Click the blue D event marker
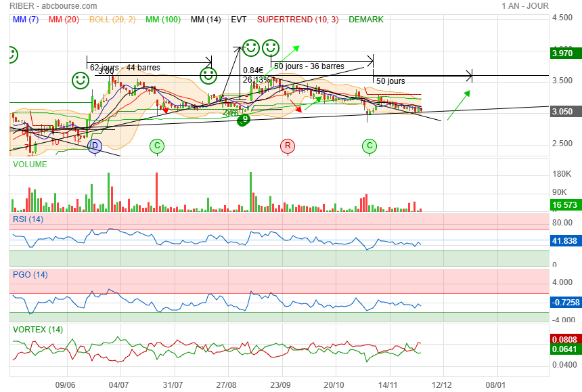This screenshot has height=392, width=582. point(94,146)
